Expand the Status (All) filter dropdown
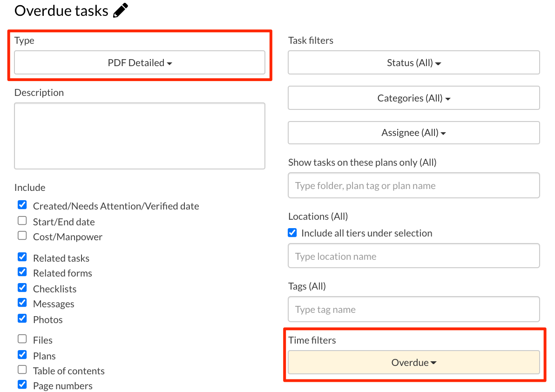The height and width of the screenshot is (392, 555). [x=413, y=63]
